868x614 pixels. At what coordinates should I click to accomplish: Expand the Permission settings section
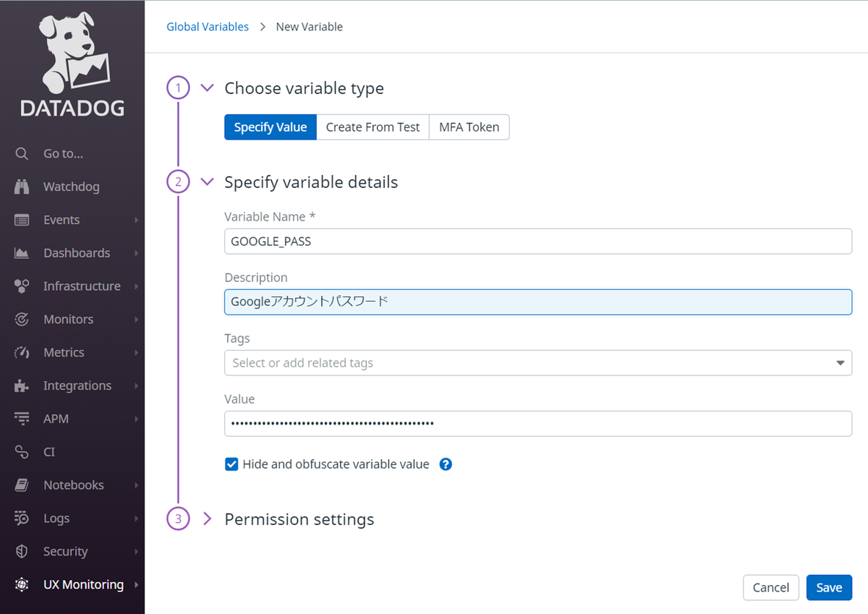pos(208,519)
